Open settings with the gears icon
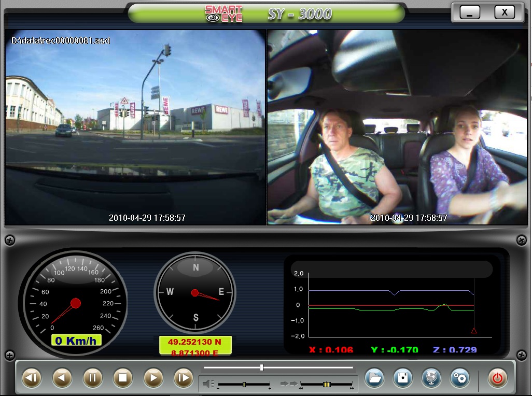Viewport: 532px width, 396px height. tap(460, 378)
